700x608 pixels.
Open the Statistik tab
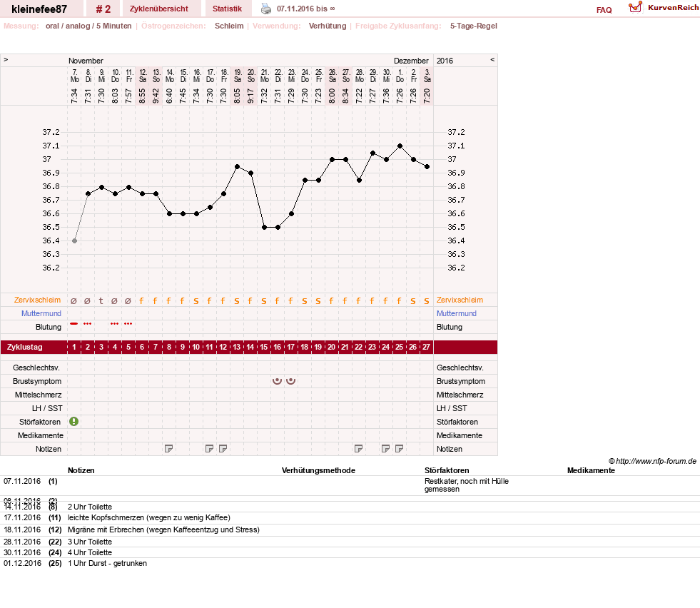pyautogui.click(x=227, y=9)
